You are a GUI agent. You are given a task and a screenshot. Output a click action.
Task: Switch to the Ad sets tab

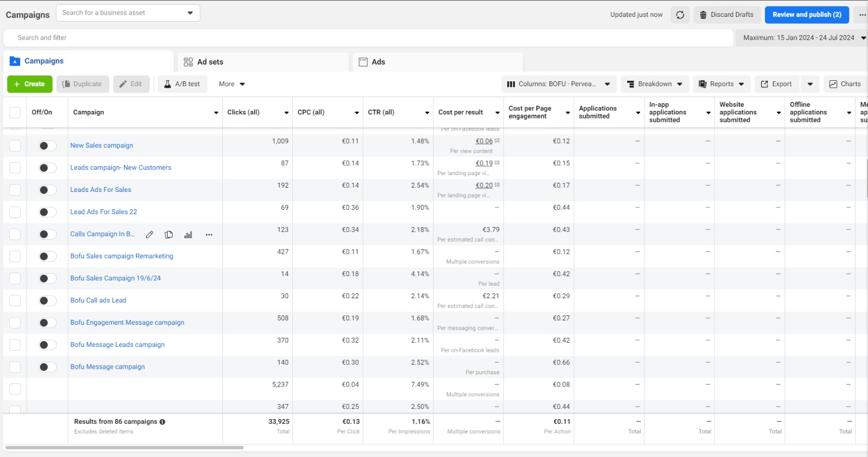pos(263,62)
